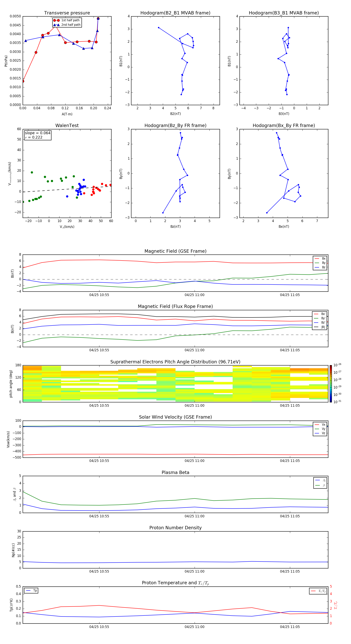Click '04/25 10:55' tick under Proton Temperature
351x644 pixels.
pos(99,627)
